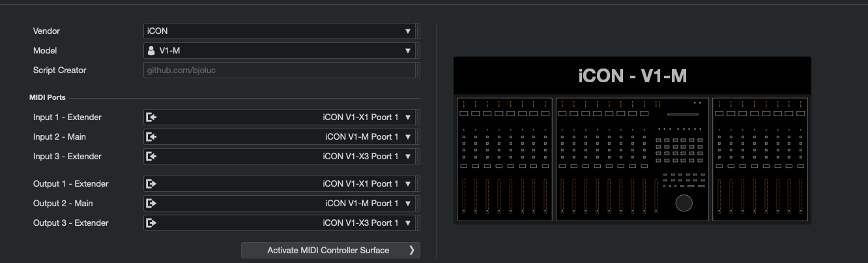Expand the Model dropdown arrow for V1-M
868x263 pixels.
[408, 51]
